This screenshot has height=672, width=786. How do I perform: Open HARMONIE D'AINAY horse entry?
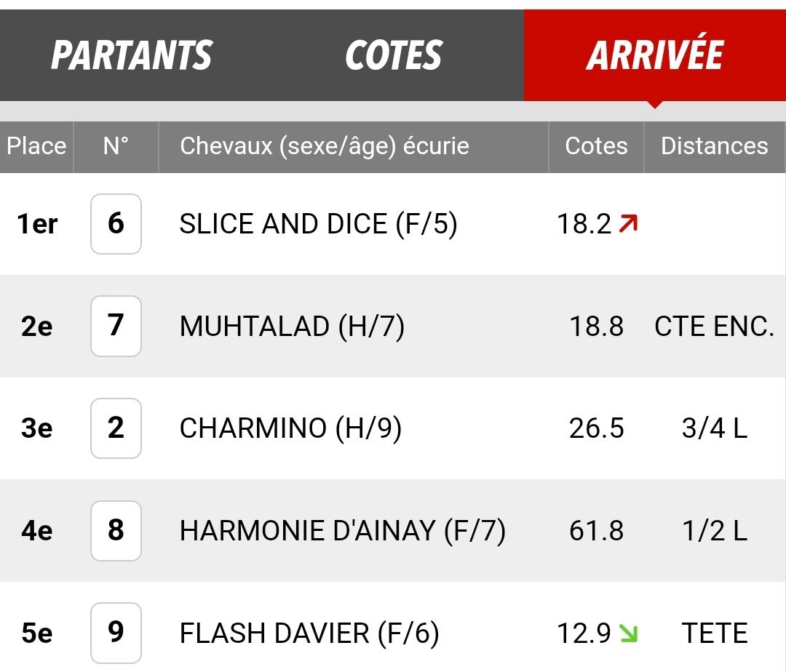pyautogui.click(x=342, y=531)
